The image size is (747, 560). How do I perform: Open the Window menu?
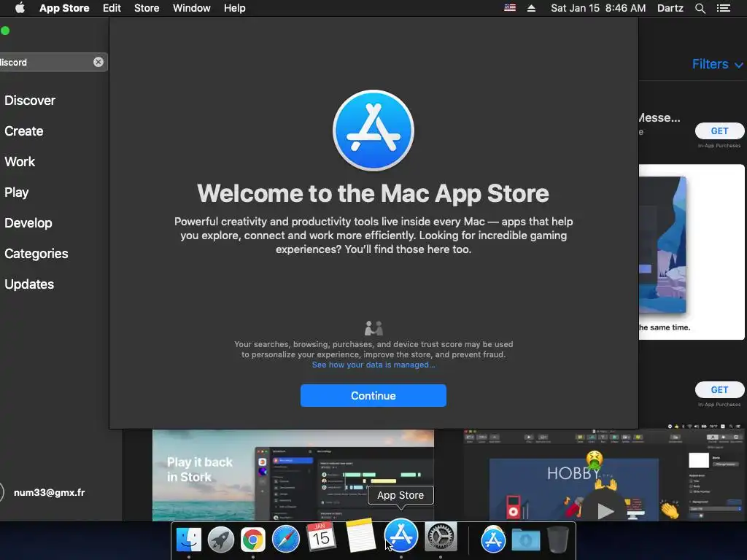[x=192, y=8]
